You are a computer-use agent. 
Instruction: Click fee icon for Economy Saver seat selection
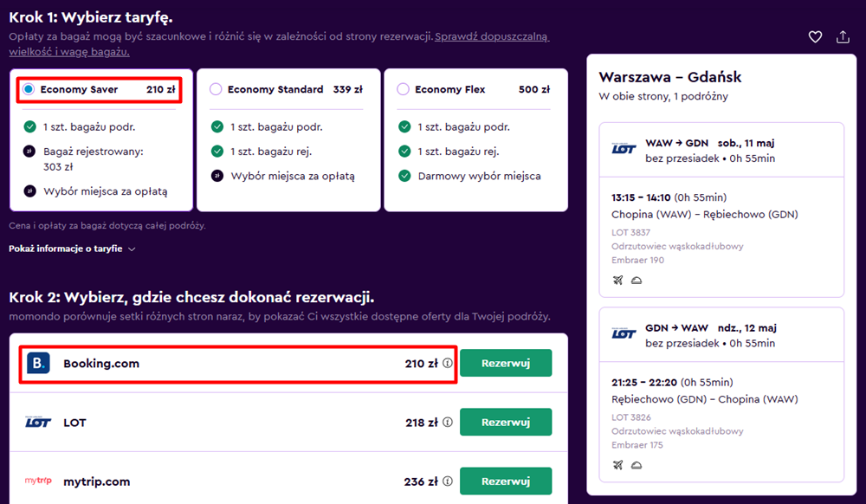(29, 191)
